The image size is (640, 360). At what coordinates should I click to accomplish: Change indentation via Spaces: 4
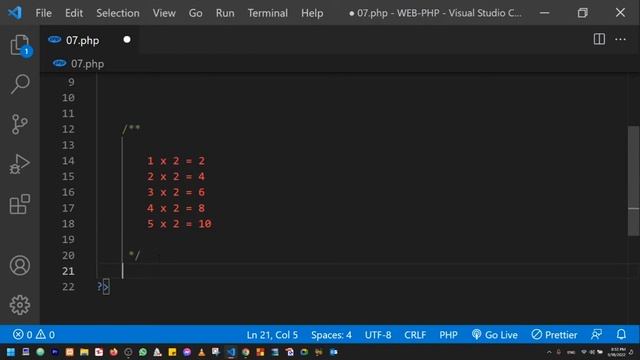click(331, 335)
